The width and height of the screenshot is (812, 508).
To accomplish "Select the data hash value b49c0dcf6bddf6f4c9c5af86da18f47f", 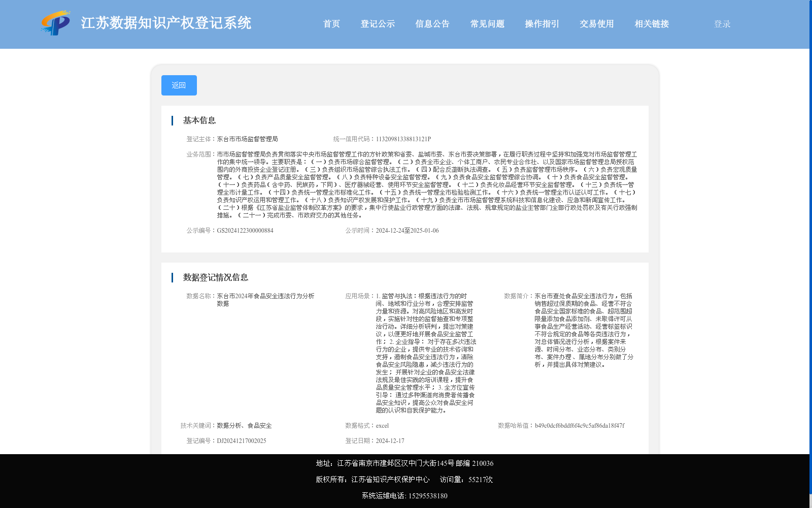I will (580, 426).
